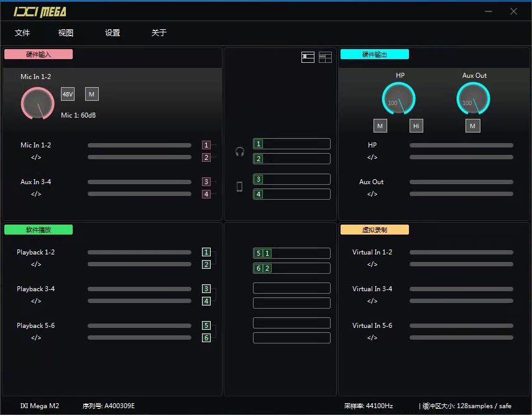Switch to the grid layout view icon

point(325,57)
